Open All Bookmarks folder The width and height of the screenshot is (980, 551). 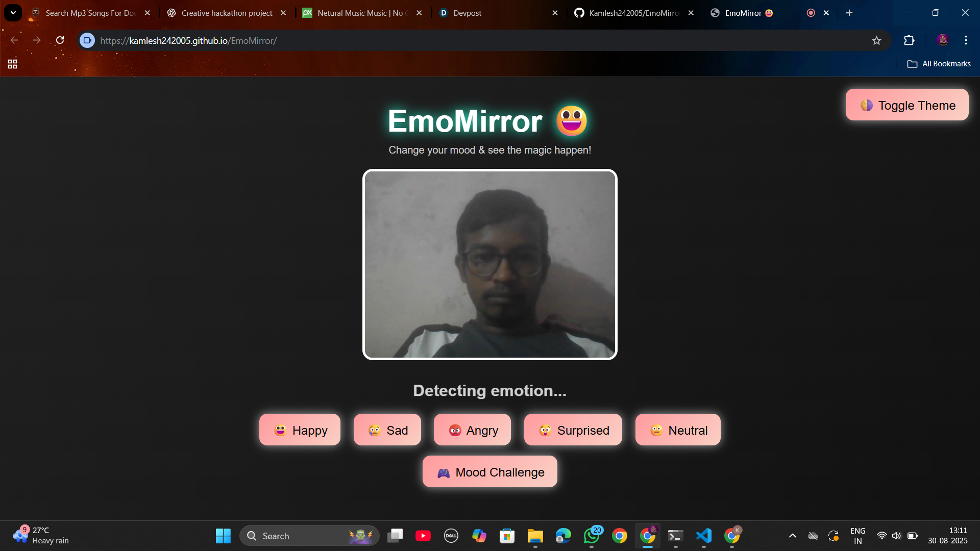[x=939, y=64]
